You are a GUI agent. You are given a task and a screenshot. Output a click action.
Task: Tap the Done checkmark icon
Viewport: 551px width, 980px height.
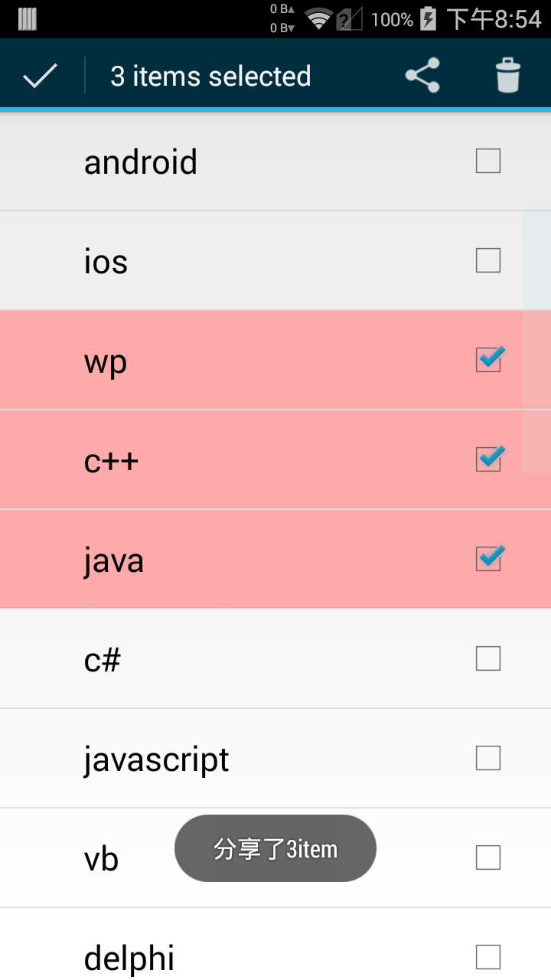(x=41, y=76)
